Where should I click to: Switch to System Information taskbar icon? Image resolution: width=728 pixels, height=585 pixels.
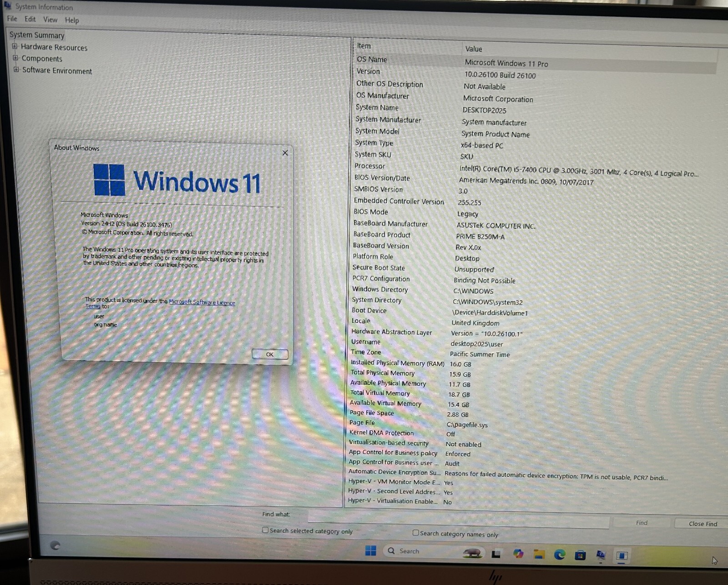[601, 555]
